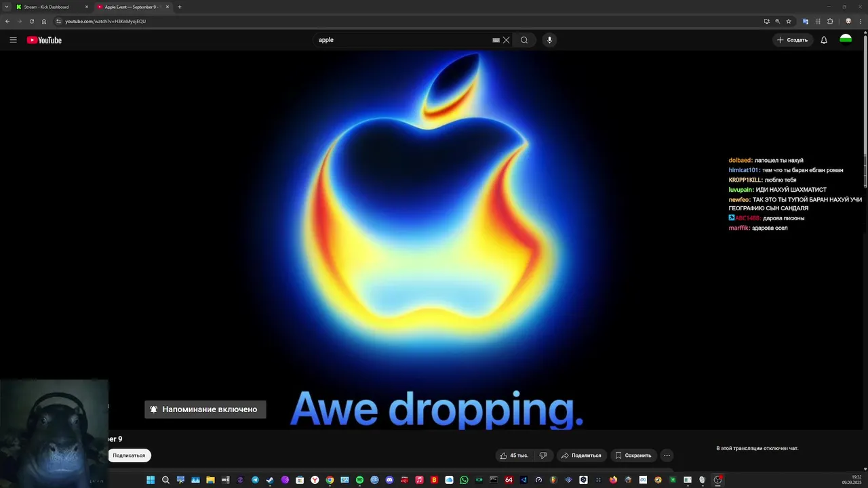Viewport: 868px width, 488px height.
Task: Open OBS Studio from the taskbar
Action: click(717, 480)
